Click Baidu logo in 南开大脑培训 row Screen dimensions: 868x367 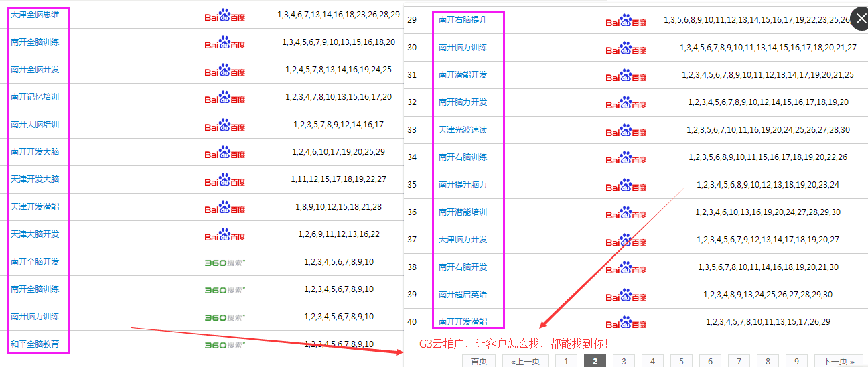(225, 125)
